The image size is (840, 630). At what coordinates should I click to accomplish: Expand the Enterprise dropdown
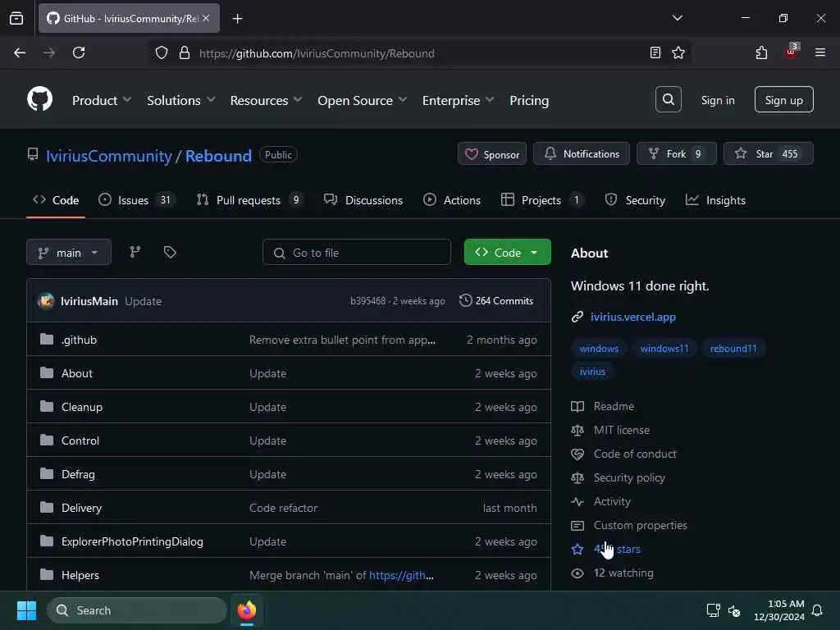pyautogui.click(x=458, y=100)
